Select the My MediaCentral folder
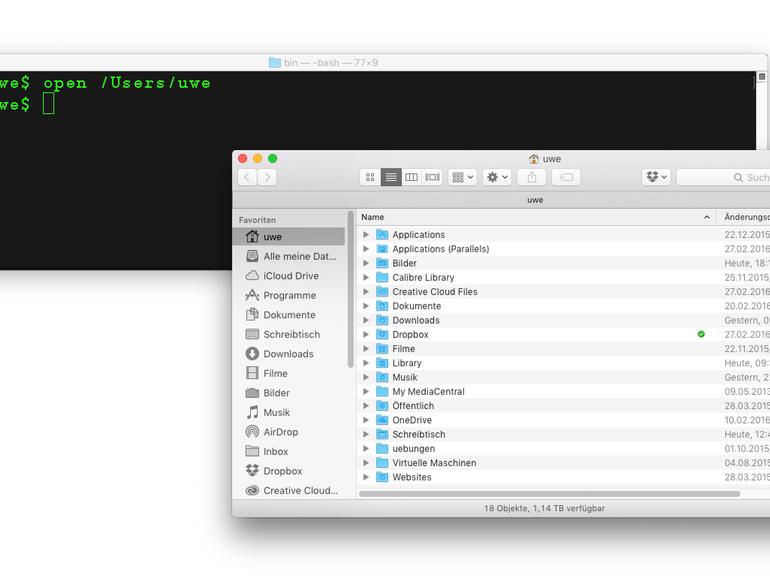 coord(563,391)
